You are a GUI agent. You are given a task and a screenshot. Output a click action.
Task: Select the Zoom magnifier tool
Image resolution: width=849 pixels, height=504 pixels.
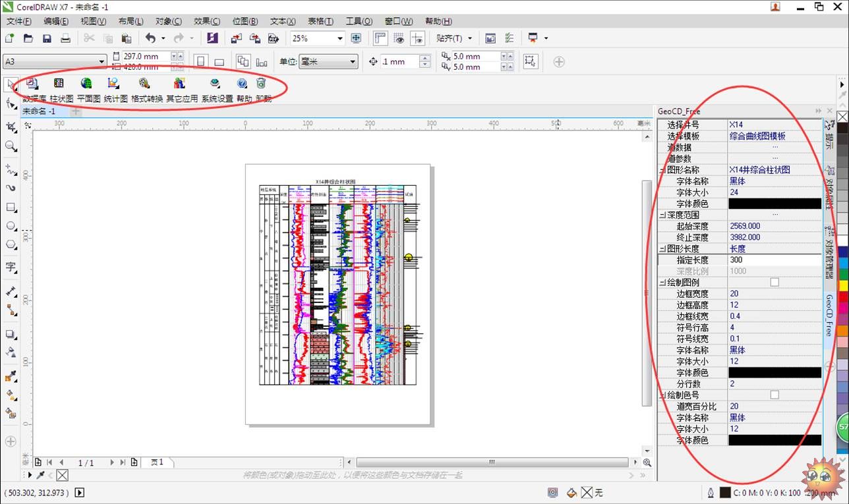[x=11, y=146]
